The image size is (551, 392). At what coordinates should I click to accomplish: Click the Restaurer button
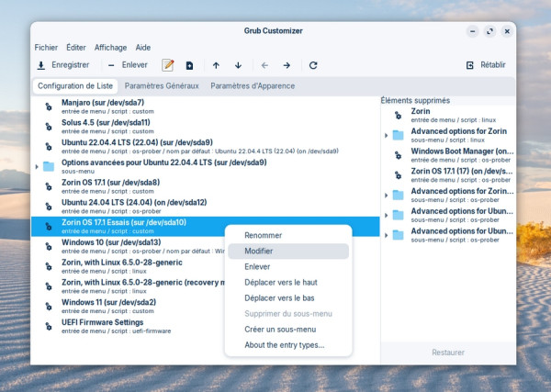tap(448, 353)
